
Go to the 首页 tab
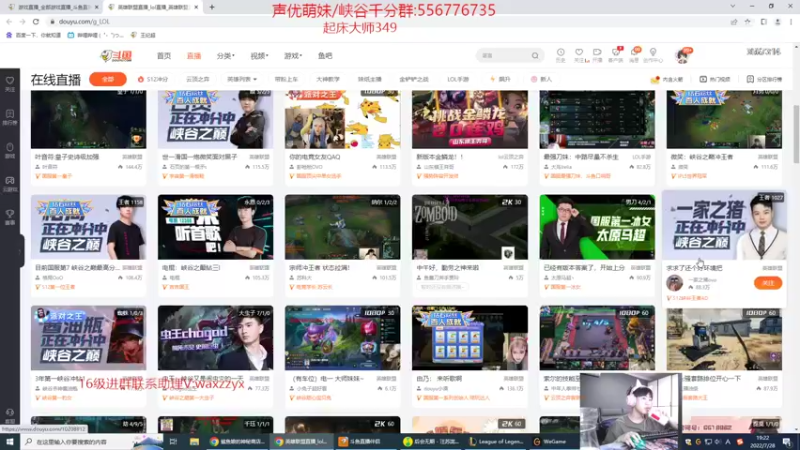(164, 56)
